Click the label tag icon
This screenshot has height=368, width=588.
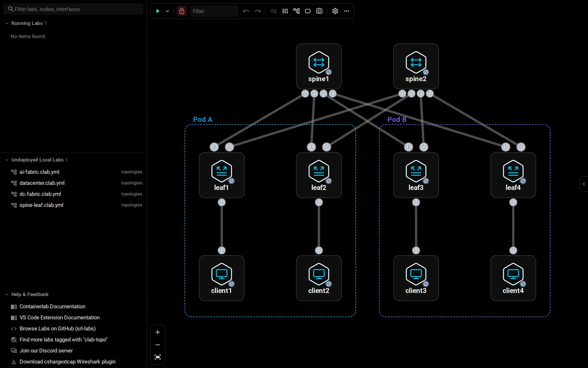tap(308, 11)
